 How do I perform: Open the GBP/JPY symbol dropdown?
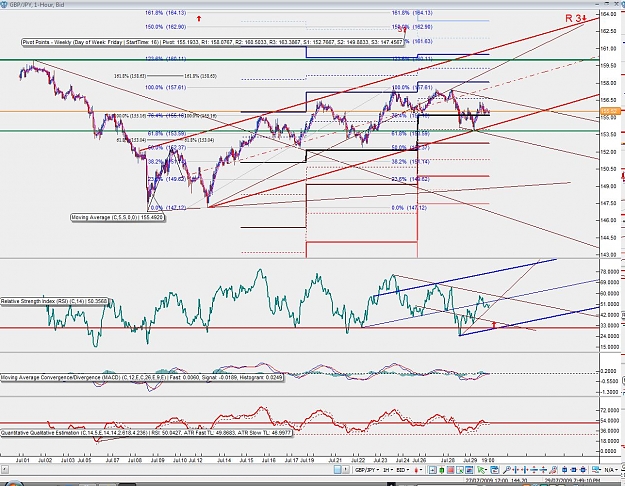coord(367,470)
